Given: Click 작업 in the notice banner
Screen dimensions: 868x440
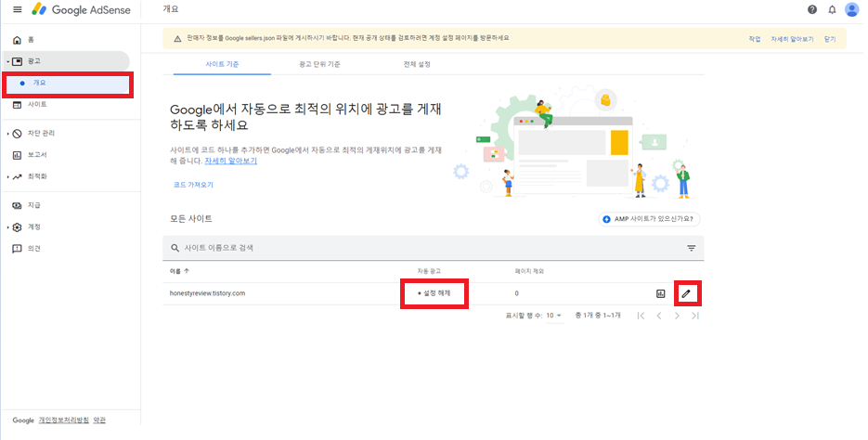Looking at the screenshot, I should (x=755, y=39).
